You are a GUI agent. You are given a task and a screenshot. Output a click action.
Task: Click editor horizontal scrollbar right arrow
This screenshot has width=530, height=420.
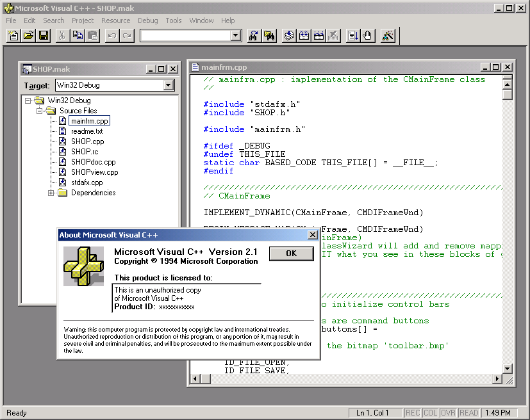point(497,379)
